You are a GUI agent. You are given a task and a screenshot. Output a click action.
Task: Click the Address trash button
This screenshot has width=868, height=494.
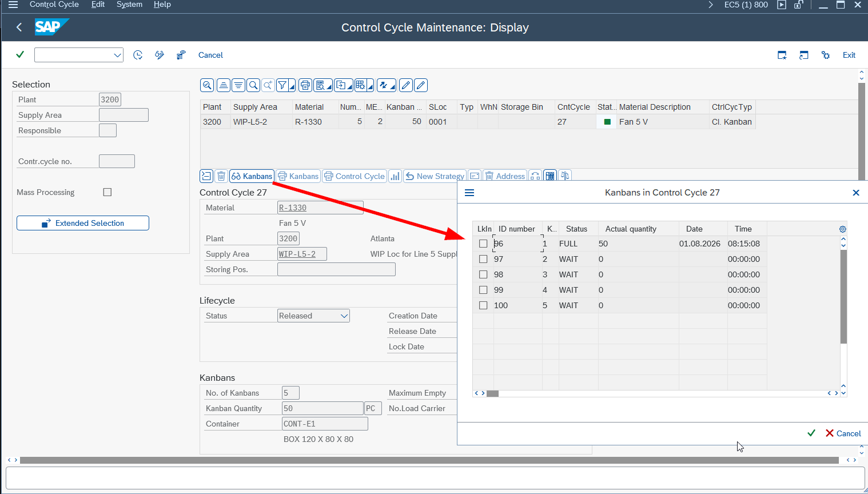(505, 176)
